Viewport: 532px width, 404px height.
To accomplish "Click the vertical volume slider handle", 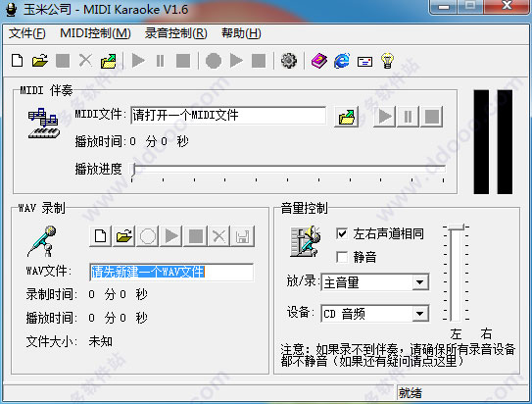I will 456,227.
